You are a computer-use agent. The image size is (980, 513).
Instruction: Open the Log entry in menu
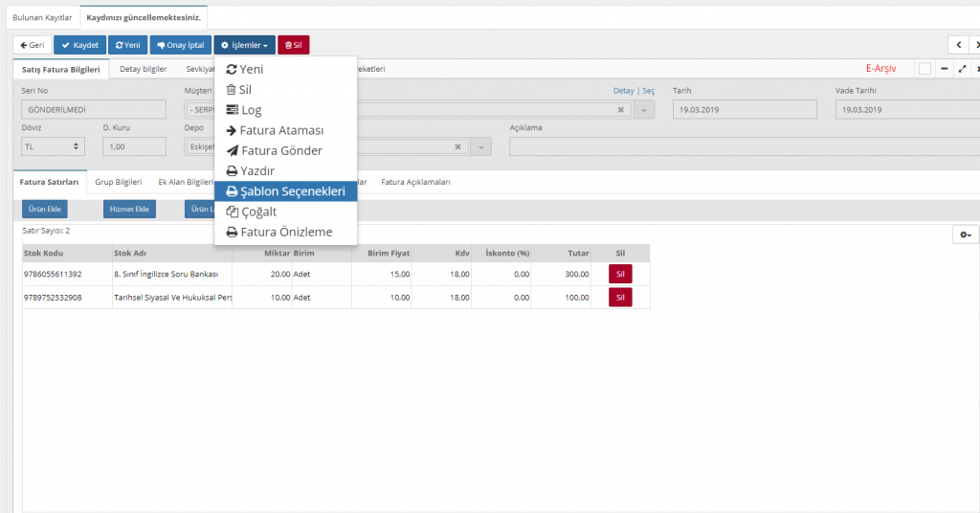[251, 110]
